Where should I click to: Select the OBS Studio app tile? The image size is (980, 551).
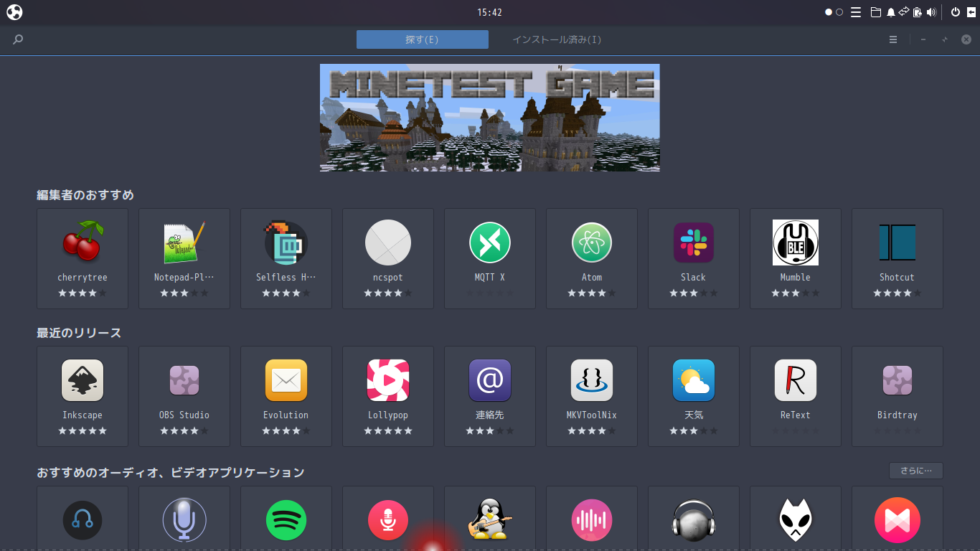click(184, 396)
